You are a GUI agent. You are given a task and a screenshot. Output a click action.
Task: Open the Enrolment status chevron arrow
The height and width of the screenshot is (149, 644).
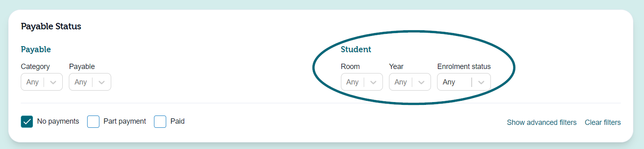(481, 82)
